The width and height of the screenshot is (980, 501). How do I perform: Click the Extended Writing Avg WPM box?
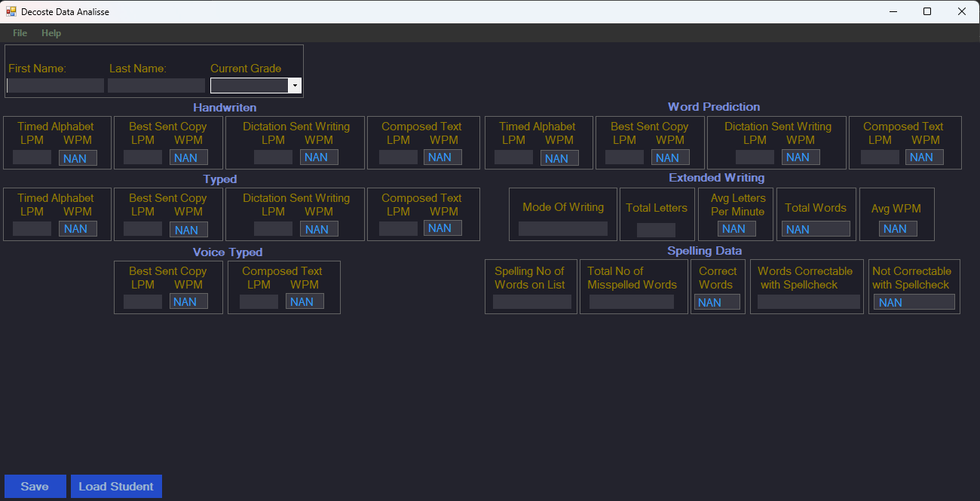[897, 229]
